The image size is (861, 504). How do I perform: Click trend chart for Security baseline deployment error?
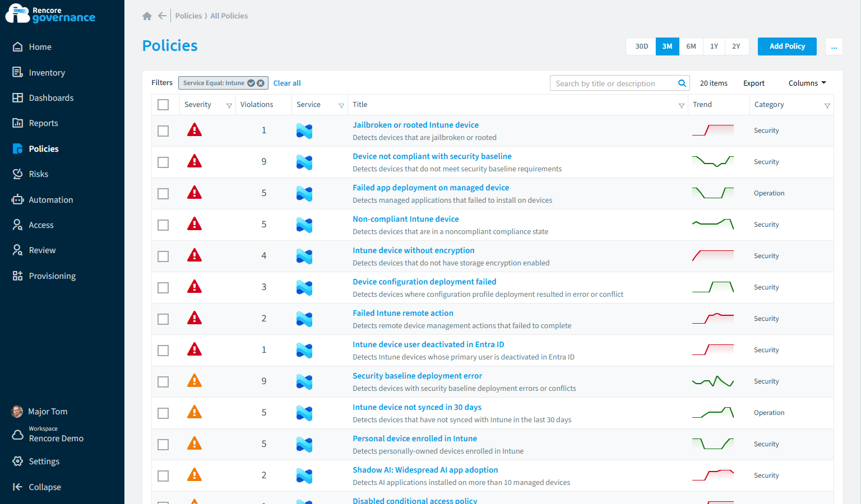pyautogui.click(x=713, y=381)
